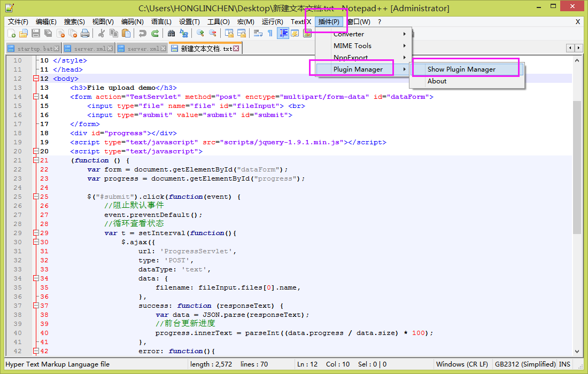The width and height of the screenshot is (588, 374).
Task: Click the vertical scrollbar thumb
Action: pos(577,168)
